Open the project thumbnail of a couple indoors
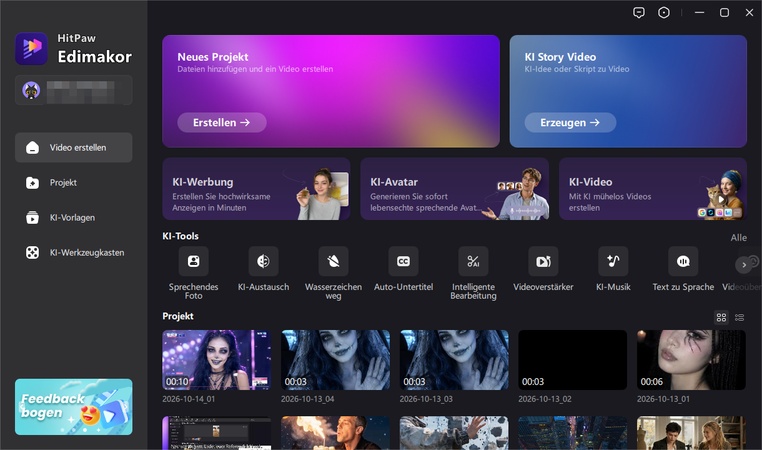The image size is (762, 450). click(691, 433)
